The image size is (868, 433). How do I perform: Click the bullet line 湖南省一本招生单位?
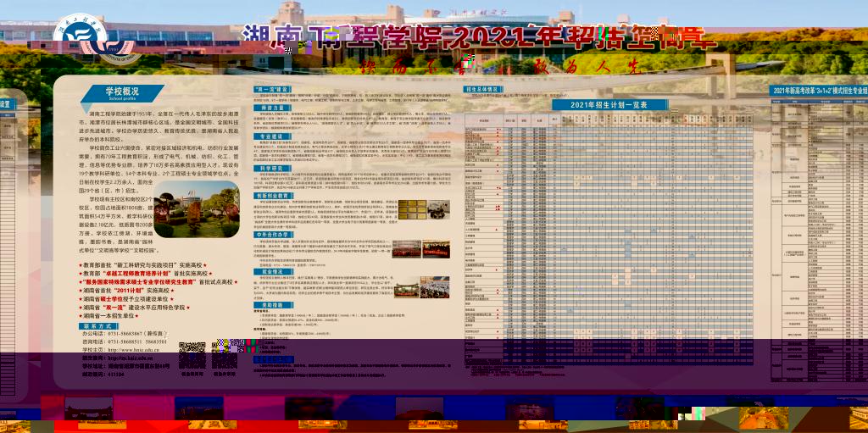108,315
